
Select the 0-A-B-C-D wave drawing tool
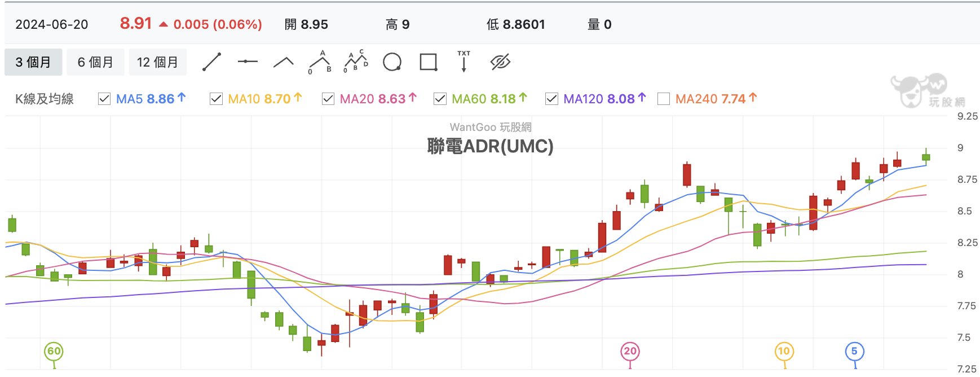point(356,62)
